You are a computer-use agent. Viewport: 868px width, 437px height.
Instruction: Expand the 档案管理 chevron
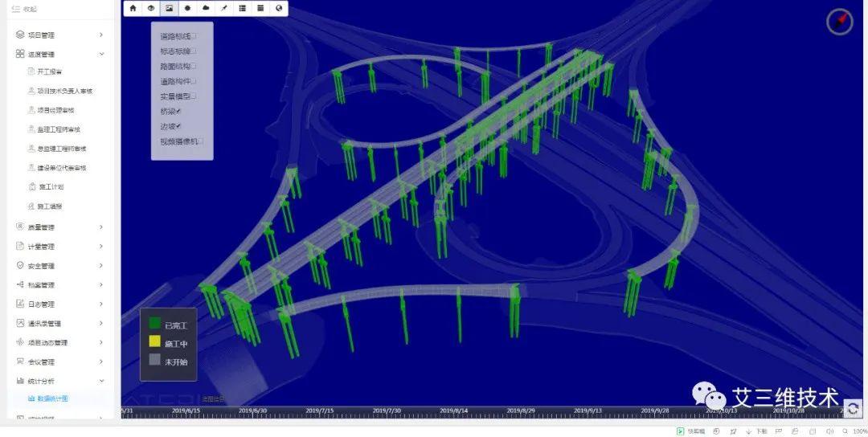[x=101, y=284]
